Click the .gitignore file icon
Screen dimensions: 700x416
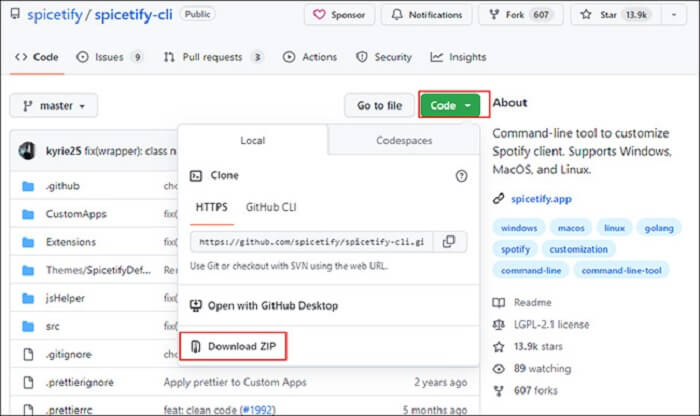(x=28, y=354)
